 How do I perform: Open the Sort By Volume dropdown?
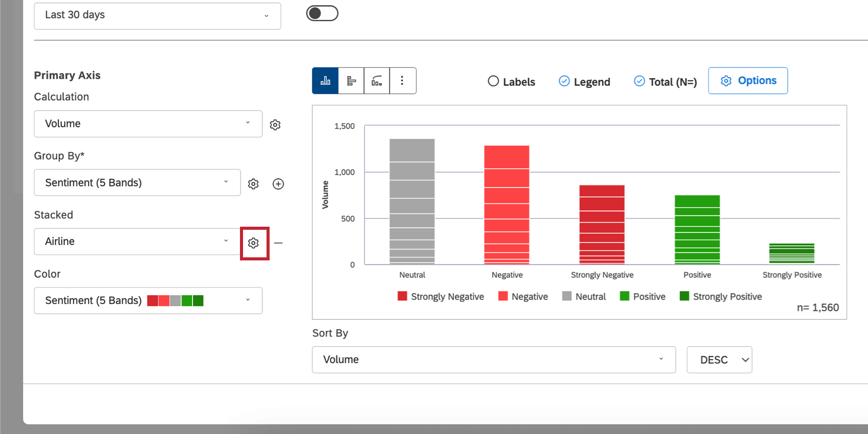[494, 359]
